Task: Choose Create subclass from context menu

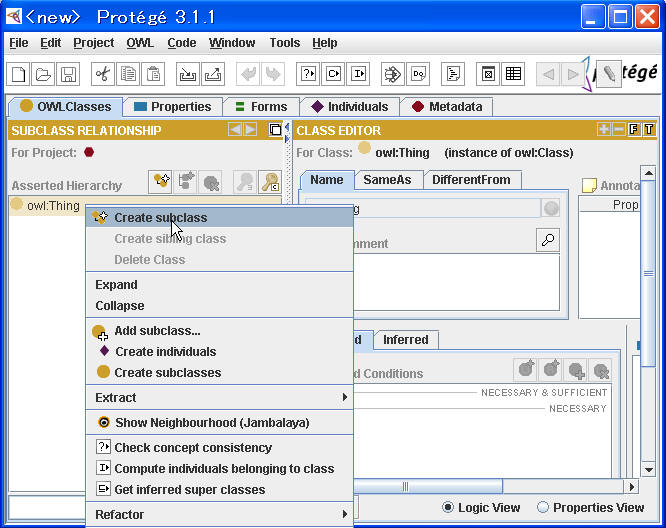Action: tap(160, 218)
